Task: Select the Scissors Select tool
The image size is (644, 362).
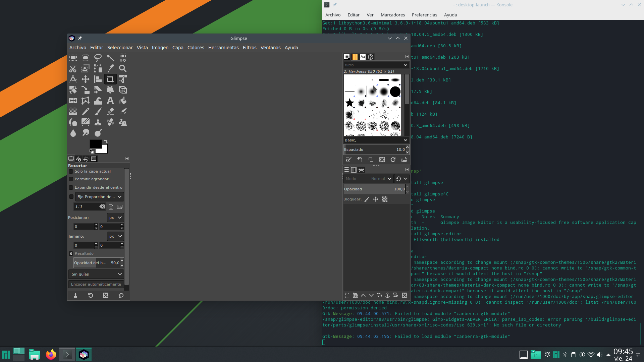Action: 73,68
